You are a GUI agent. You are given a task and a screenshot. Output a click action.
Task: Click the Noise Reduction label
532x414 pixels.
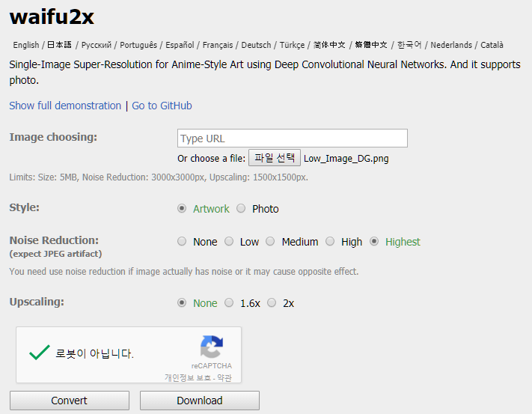click(54, 240)
